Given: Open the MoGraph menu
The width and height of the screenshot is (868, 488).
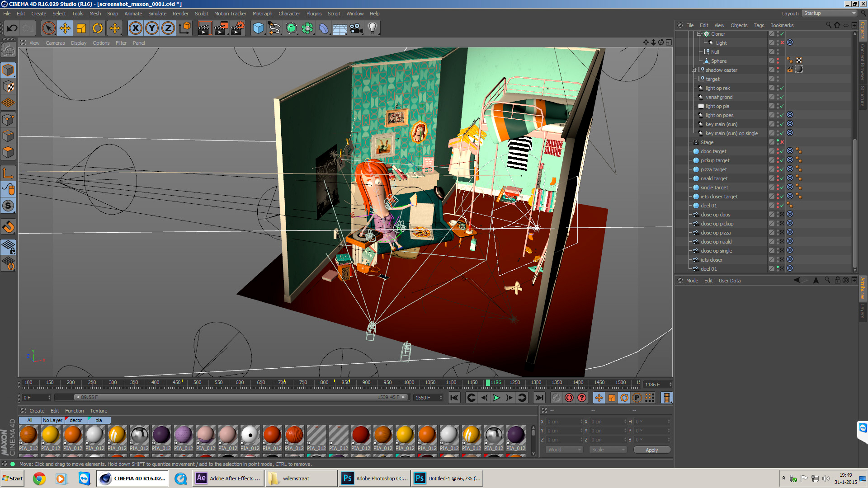Looking at the screenshot, I should click(262, 14).
